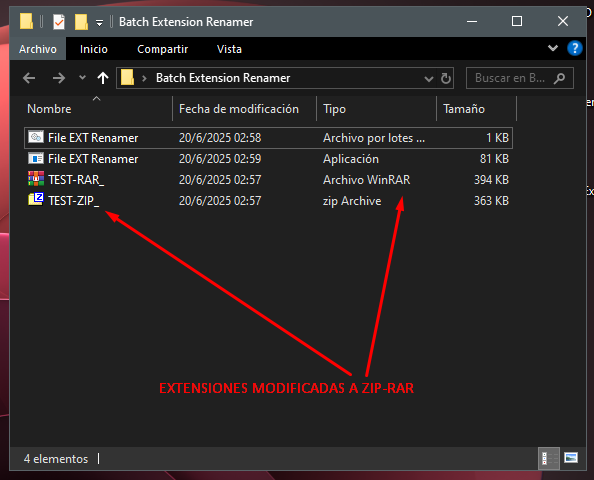Click the Aplicación type cell
Viewport: 594px width, 480px height.
point(351,159)
